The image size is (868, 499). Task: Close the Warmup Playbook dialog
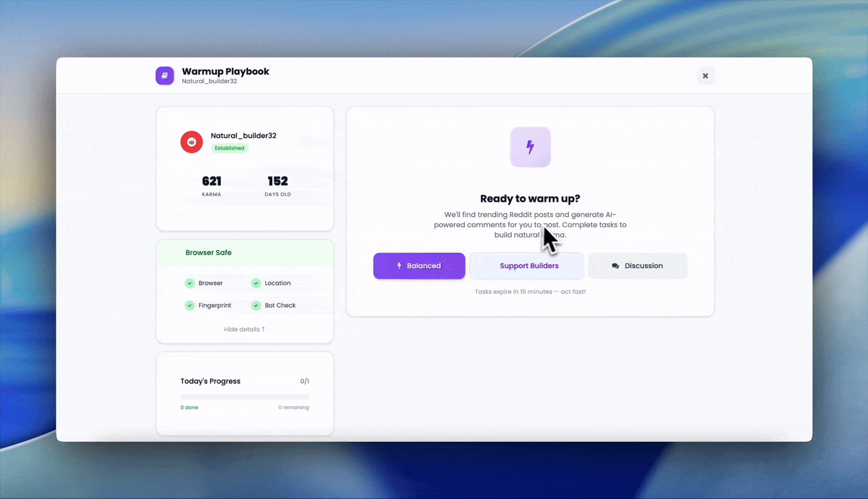click(705, 75)
